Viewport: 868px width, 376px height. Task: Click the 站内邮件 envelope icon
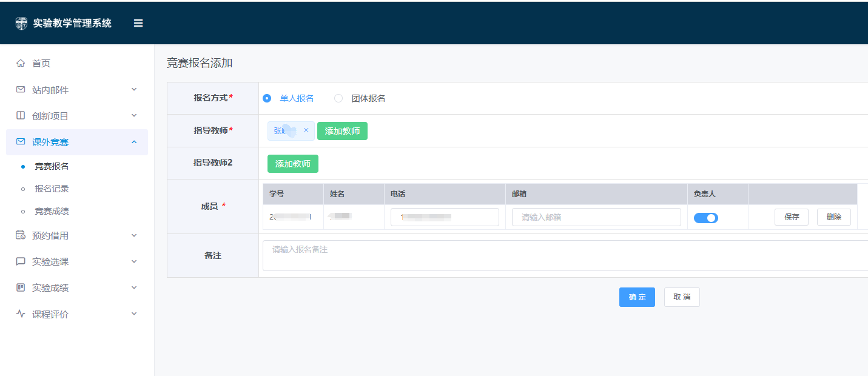(x=20, y=89)
